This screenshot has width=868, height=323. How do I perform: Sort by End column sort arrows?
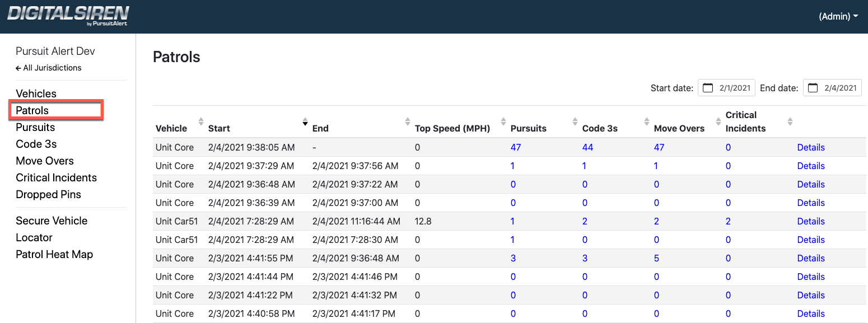point(408,121)
